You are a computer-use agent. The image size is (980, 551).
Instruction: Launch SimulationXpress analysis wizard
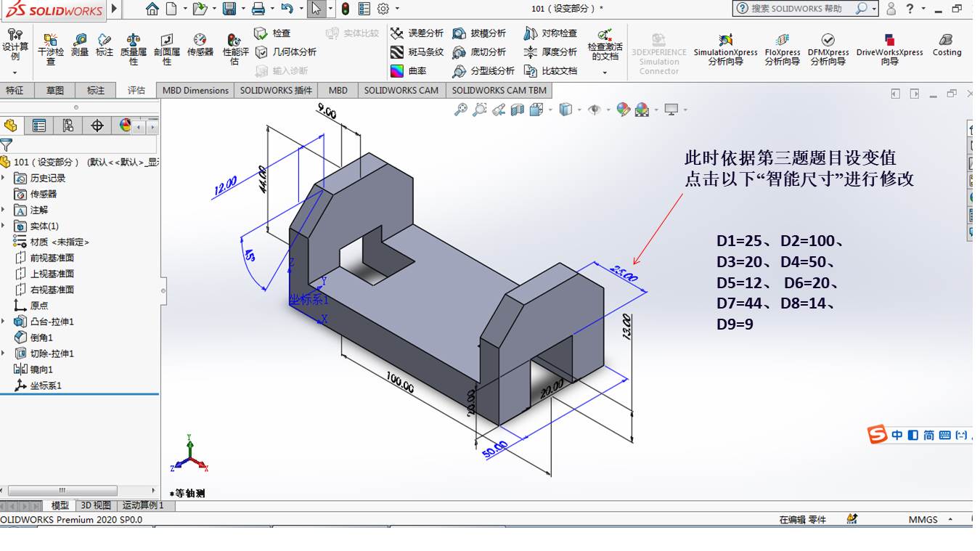(725, 49)
